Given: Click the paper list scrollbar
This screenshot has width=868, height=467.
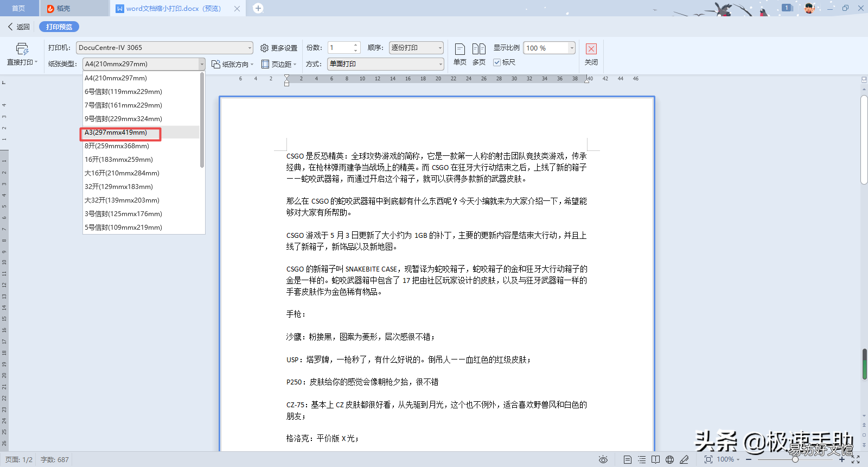Looking at the screenshot, I should (202, 120).
